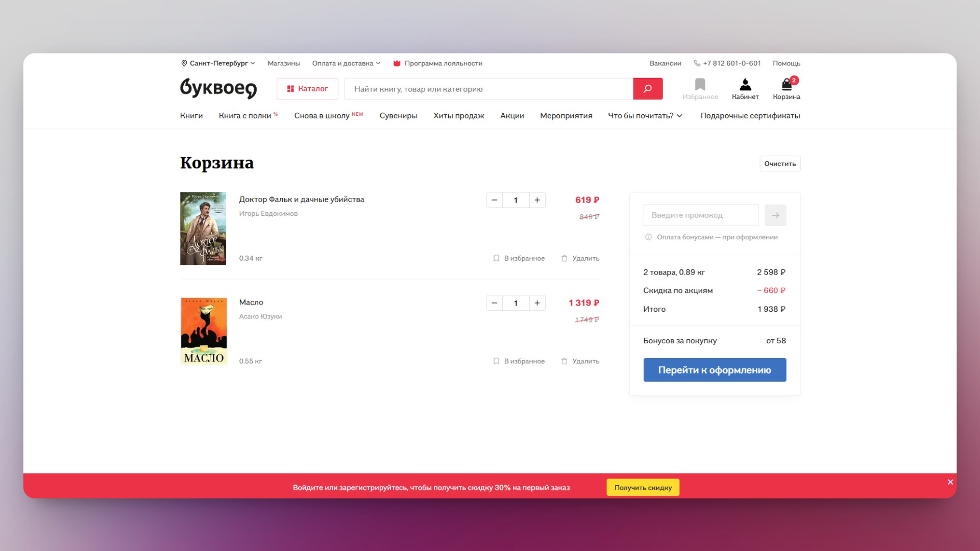Click the Перейти к оформлению button
Viewport: 980px width, 551px height.
coord(714,370)
